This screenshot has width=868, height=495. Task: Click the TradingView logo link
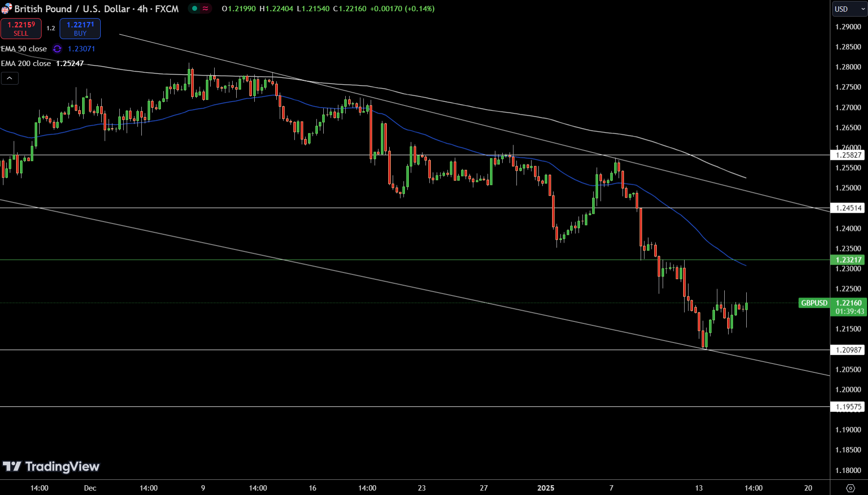pyautogui.click(x=51, y=467)
